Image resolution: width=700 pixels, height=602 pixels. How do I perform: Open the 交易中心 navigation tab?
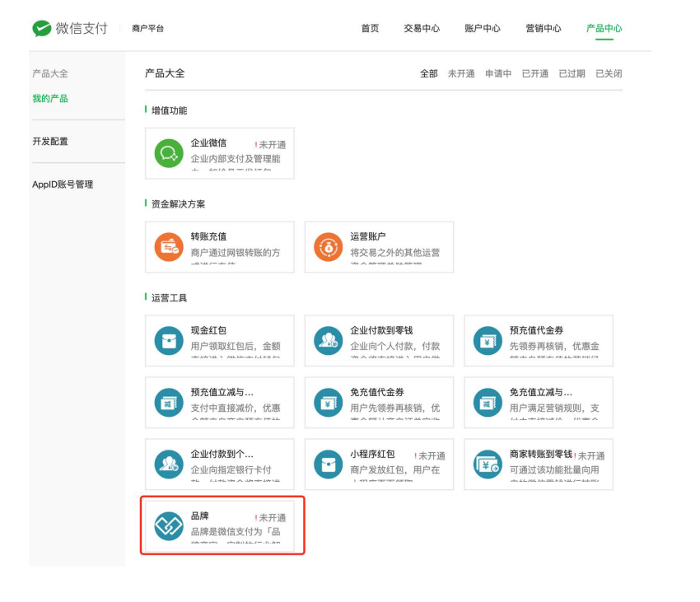[x=422, y=29]
